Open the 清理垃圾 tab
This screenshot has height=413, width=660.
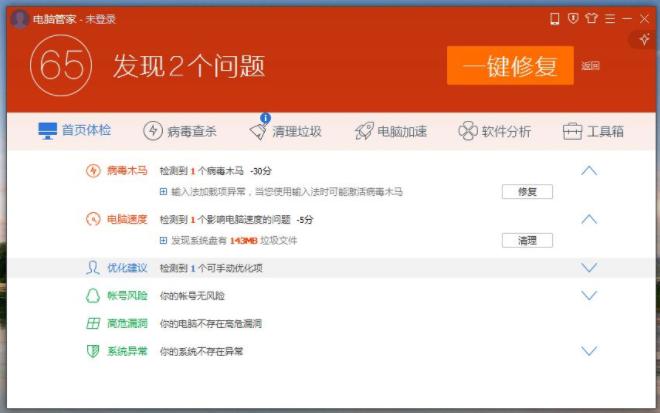click(285, 131)
